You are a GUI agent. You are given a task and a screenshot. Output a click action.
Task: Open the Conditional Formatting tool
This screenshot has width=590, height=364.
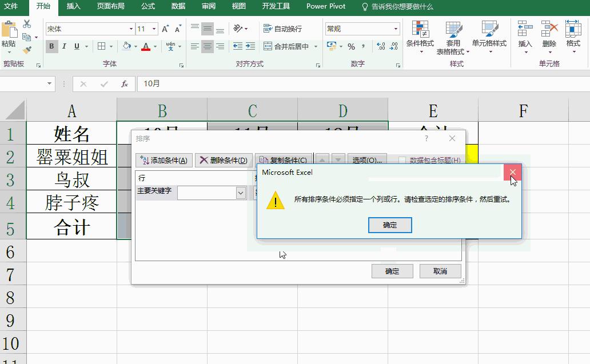click(421, 37)
